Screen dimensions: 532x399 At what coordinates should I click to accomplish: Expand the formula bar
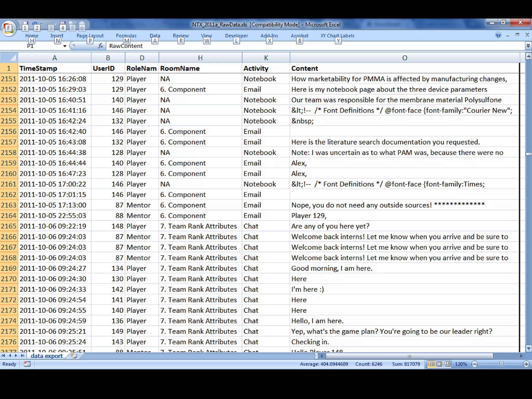pos(528,46)
